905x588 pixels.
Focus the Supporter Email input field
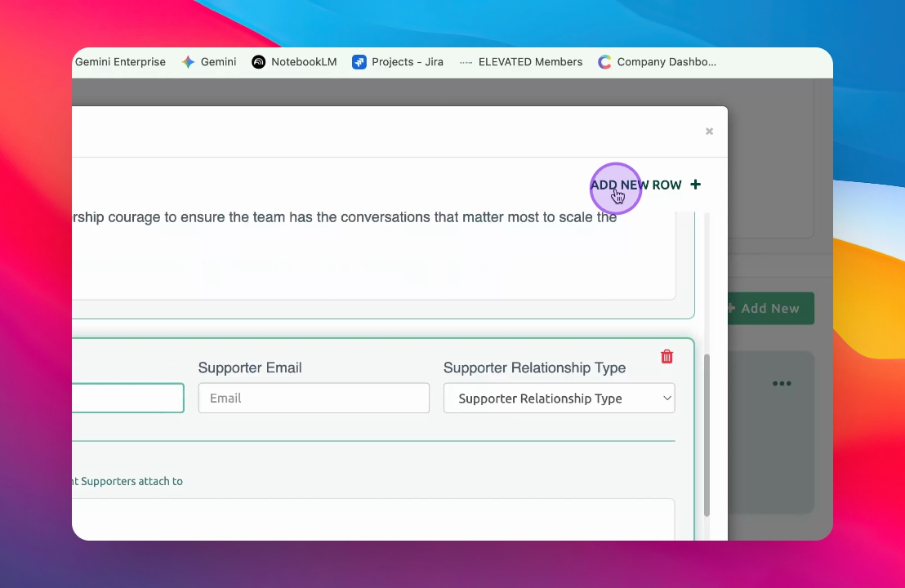coord(314,399)
